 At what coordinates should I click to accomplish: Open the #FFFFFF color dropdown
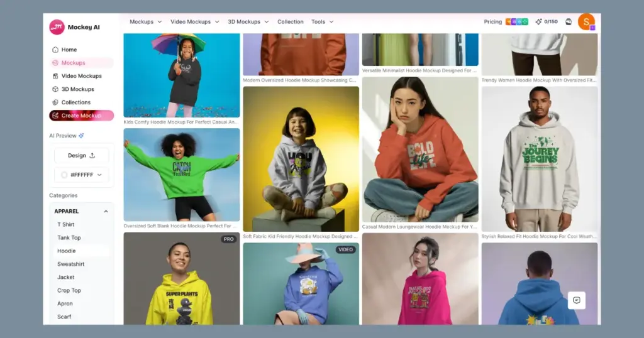click(x=81, y=175)
